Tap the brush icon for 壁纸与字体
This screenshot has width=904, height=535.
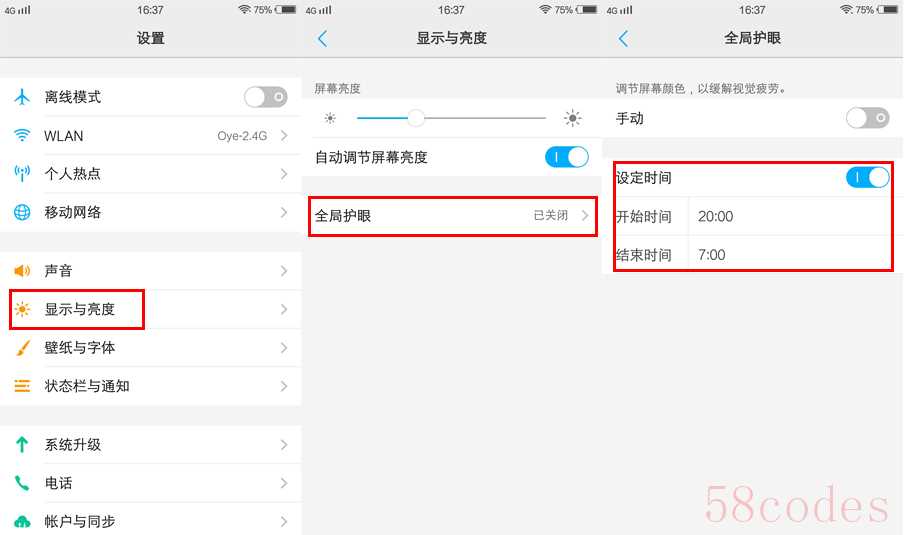23,348
